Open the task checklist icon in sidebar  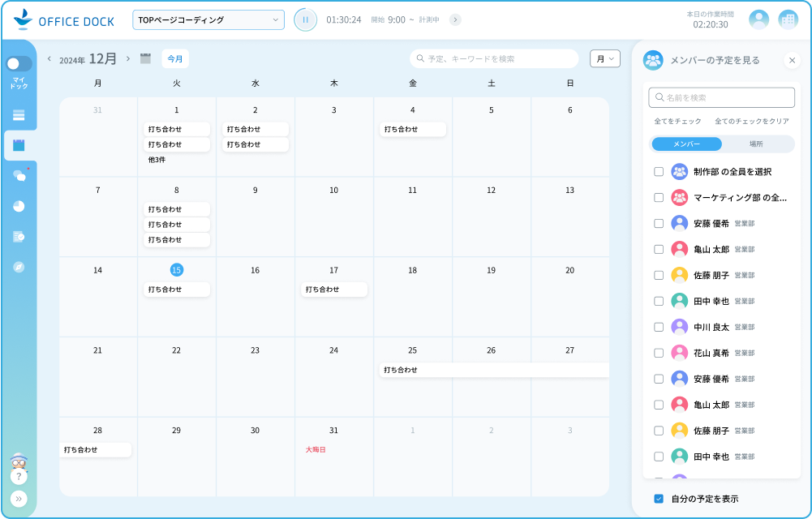pyautogui.click(x=19, y=236)
